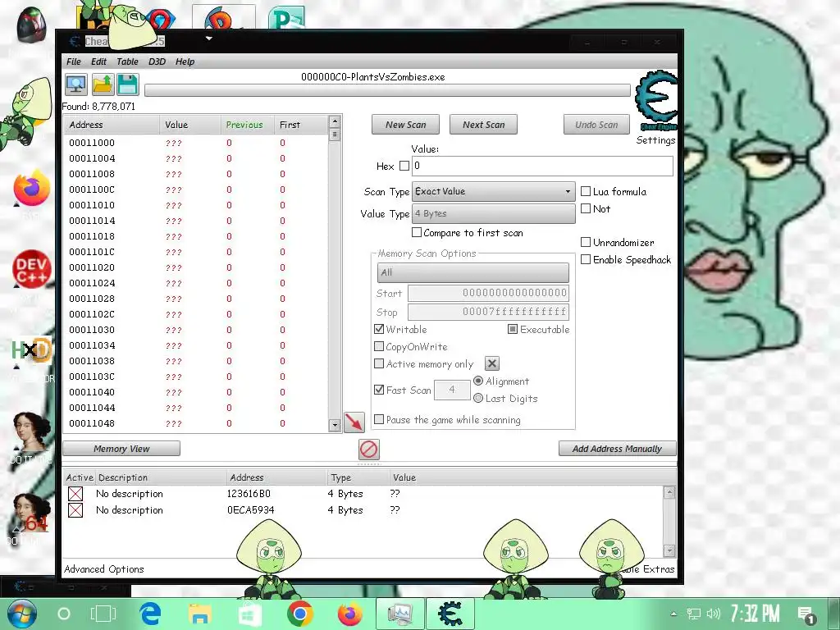This screenshot has width=840, height=630.
Task: Show hidden tray icons arrow
Action: tap(674, 614)
